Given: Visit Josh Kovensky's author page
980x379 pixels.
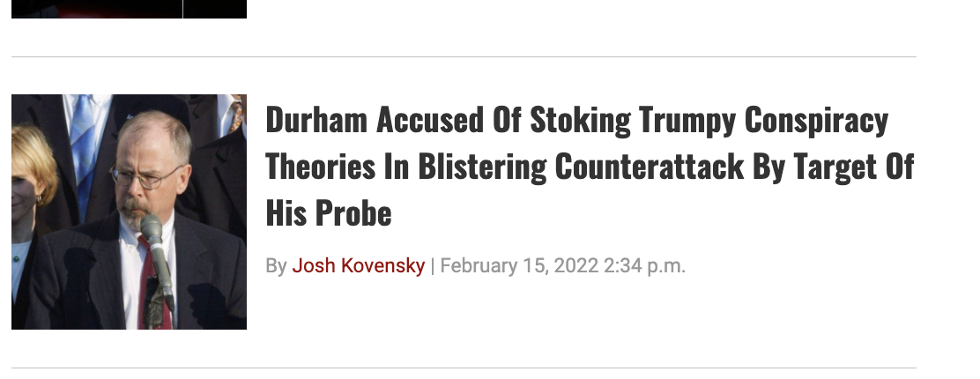Looking at the screenshot, I should pyautogui.click(x=358, y=265).
